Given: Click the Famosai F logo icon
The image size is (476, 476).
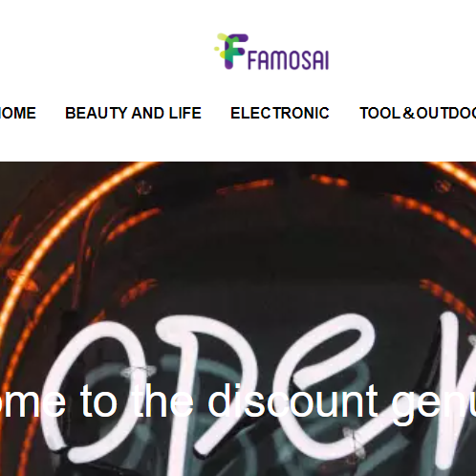Looking at the screenshot, I should [x=231, y=51].
